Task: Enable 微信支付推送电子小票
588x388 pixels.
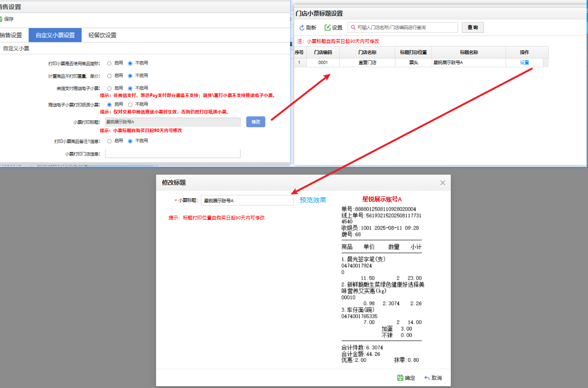Action: tap(110, 88)
